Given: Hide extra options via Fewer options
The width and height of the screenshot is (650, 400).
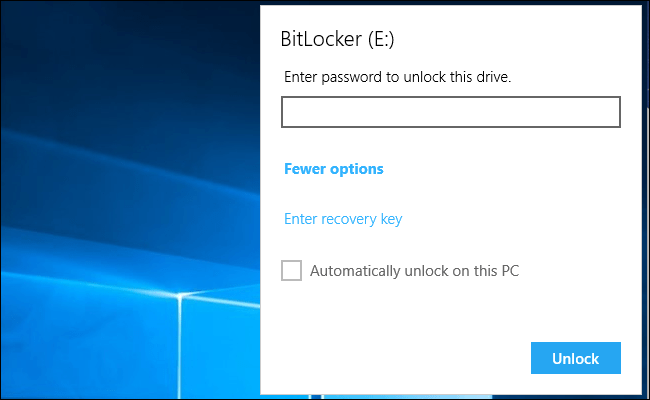Looking at the screenshot, I should click(334, 169).
